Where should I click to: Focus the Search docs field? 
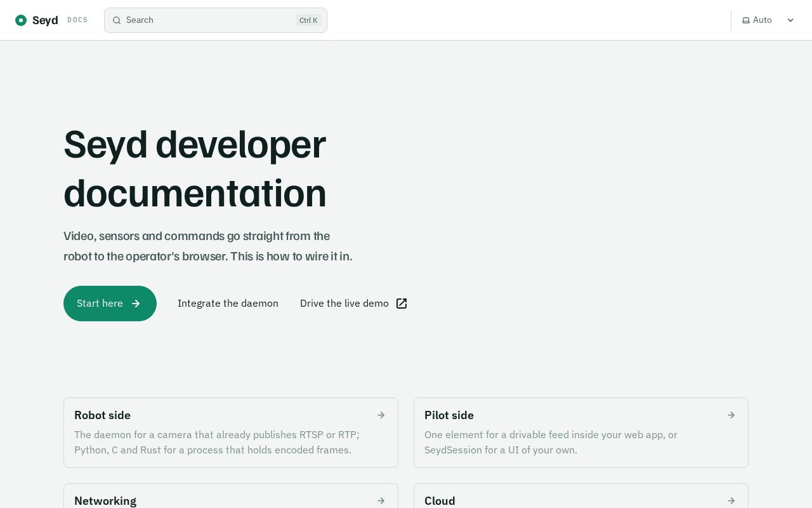(x=216, y=20)
